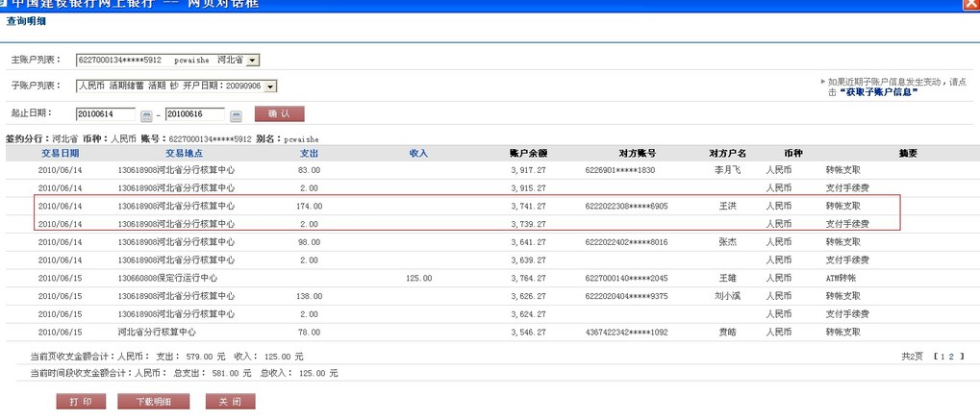Image resolution: width=980 pixels, height=420 pixels.
Task: Click the 98.00 expense amount
Action: pos(309,242)
